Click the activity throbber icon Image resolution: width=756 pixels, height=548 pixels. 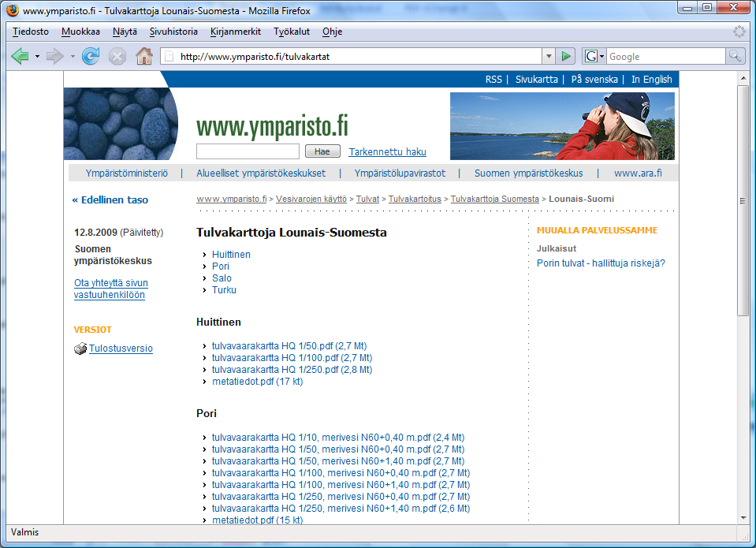(x=739, y=32)
